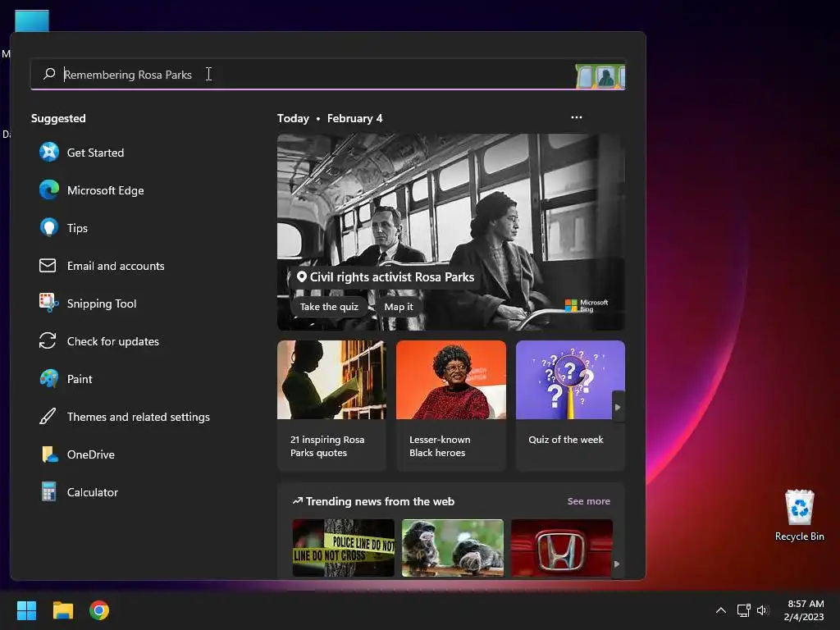Image resolution: width=840 pixels, height=630 pixels.
Task: Click inside the search input field
Action: (x=328, y=75)
